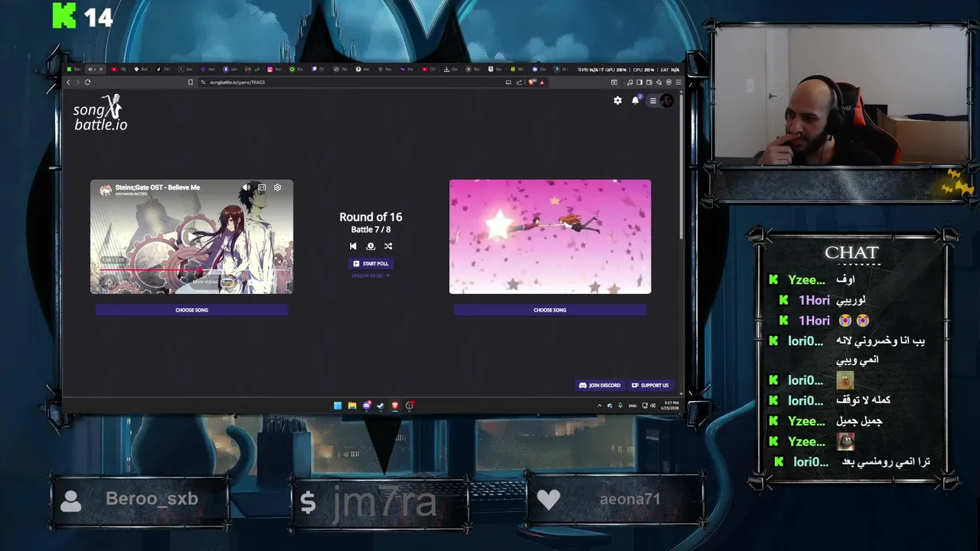Go back in the browser

click(x=68, y=82)
